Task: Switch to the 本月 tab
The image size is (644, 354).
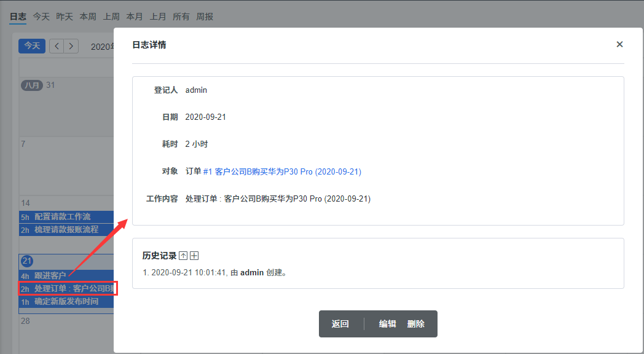Action: coord(135,17)
